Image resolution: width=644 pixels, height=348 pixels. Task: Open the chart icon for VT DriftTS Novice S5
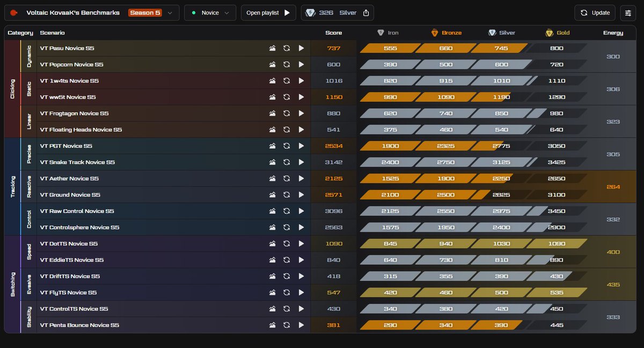point(273,277)
